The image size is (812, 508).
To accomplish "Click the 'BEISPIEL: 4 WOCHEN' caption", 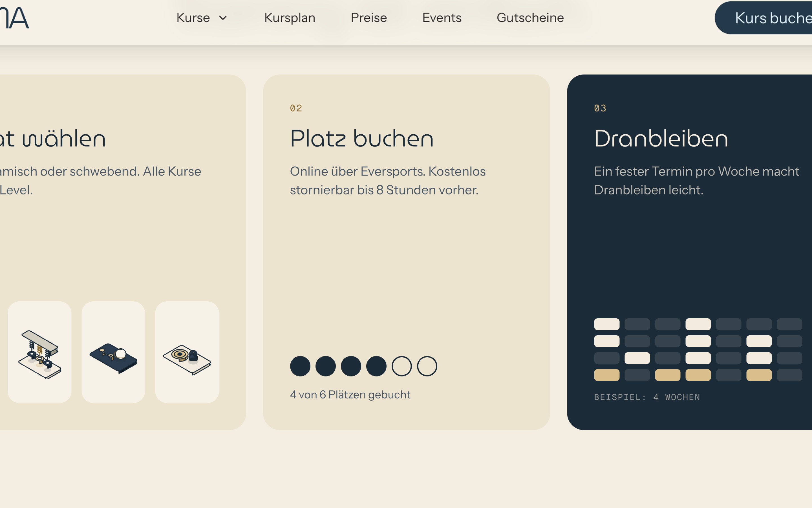I will pos(647,397).
